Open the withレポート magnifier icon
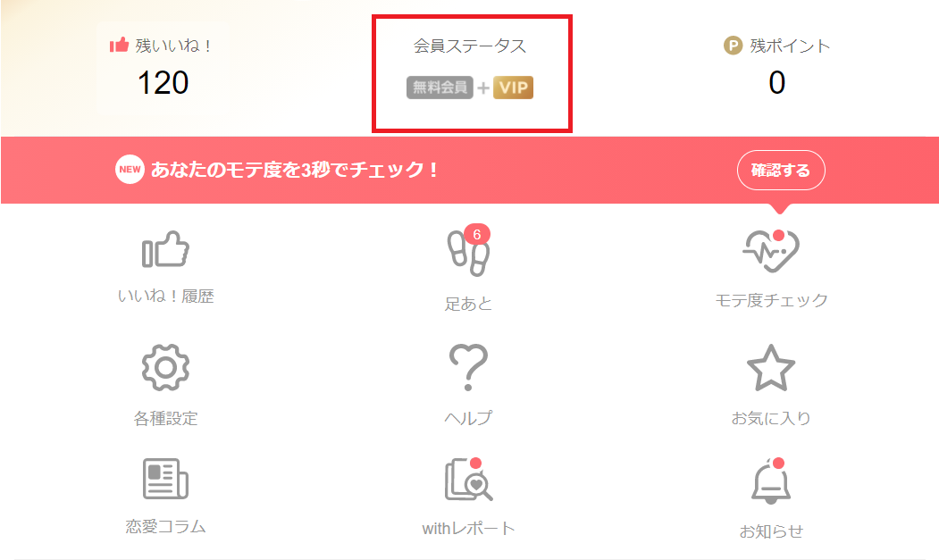The image size is (939, 560). tap(468, 480)
